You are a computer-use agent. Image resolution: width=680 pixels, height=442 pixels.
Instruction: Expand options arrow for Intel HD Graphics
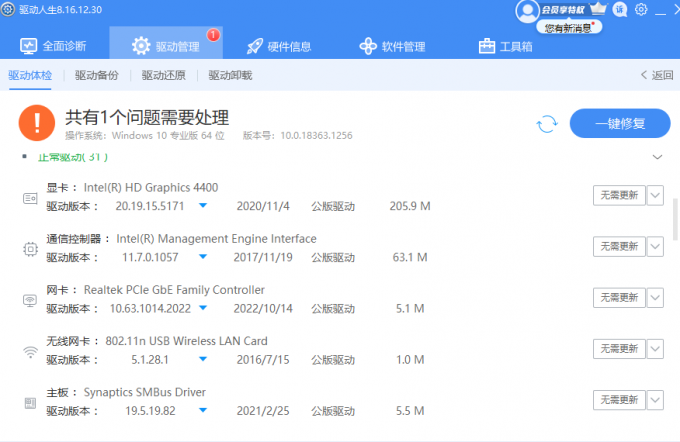(x=655, y=196)
